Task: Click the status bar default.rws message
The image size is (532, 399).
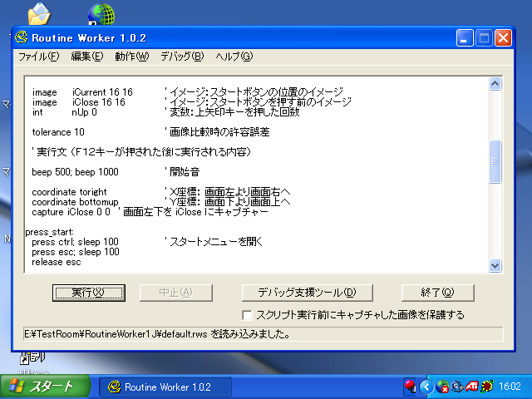Action: point(264,334)
